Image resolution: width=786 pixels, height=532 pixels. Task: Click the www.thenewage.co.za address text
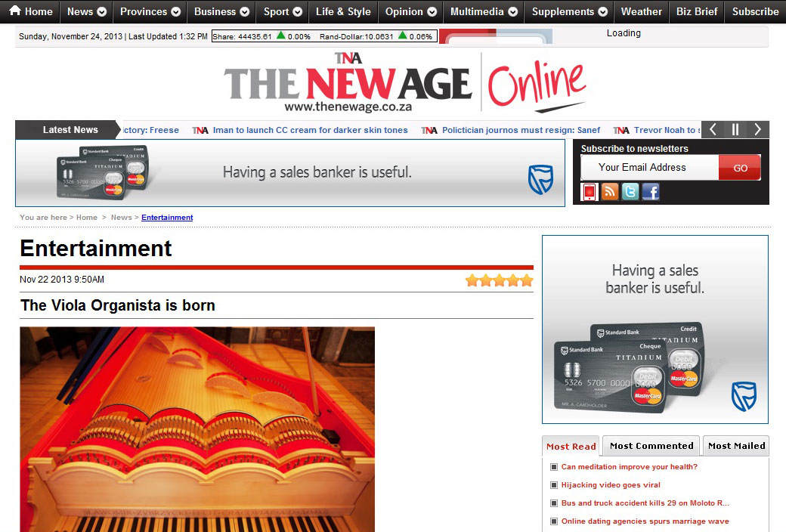point(348,107)
